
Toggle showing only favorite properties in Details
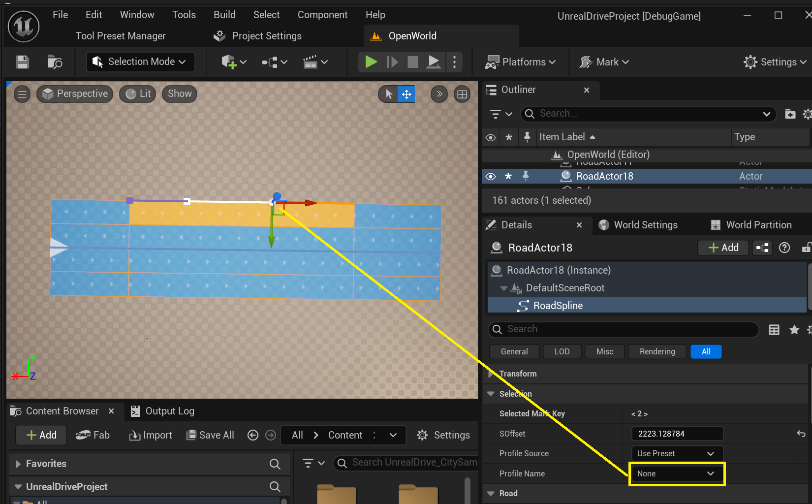(x=794, y=330)
